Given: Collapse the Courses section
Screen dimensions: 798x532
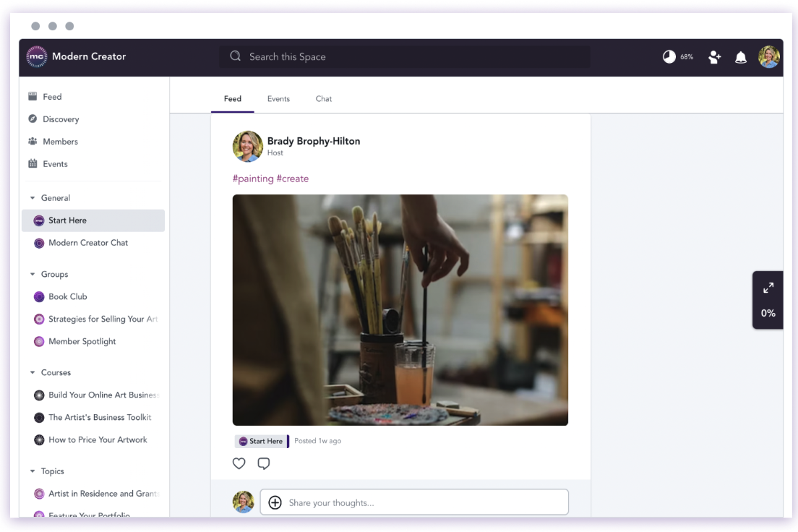Looking at the screenshot, I should 33,372.
